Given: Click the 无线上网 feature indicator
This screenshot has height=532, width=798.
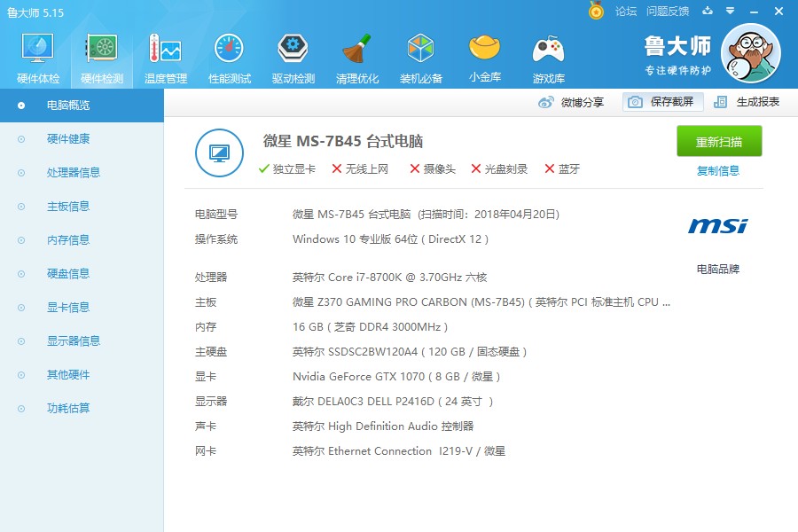Looking at the screenshot, I should (360, 169).
